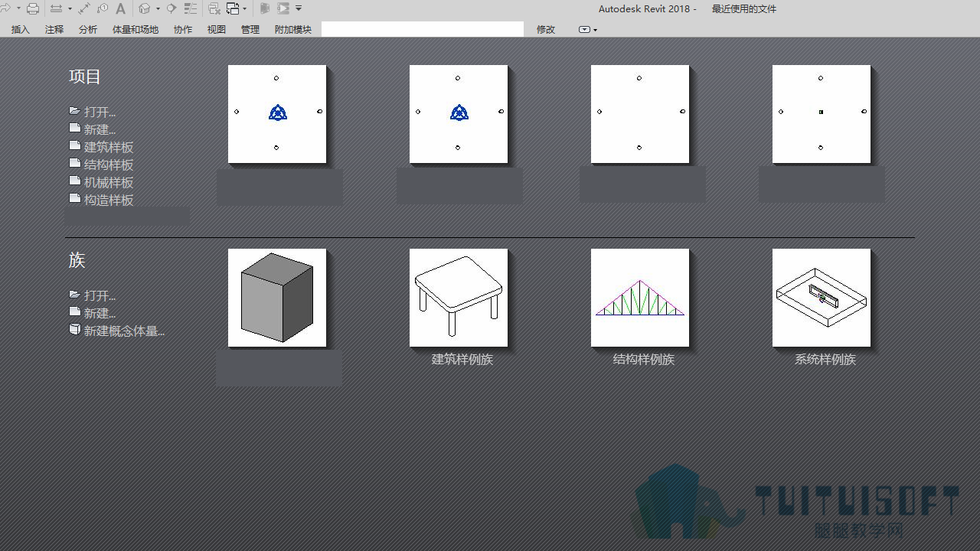
Task: Select the Measure tool icon
Action: pyautogui.click(x=56, y=8)
